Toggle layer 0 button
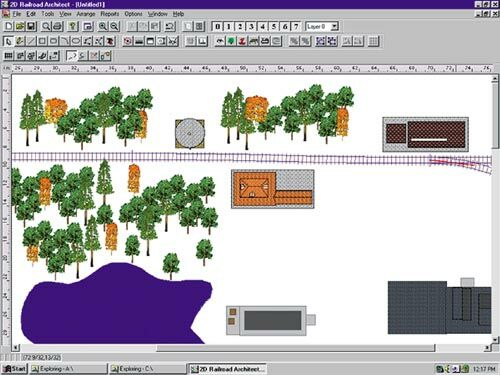This screenshot has height=375, width=500. 217,26
